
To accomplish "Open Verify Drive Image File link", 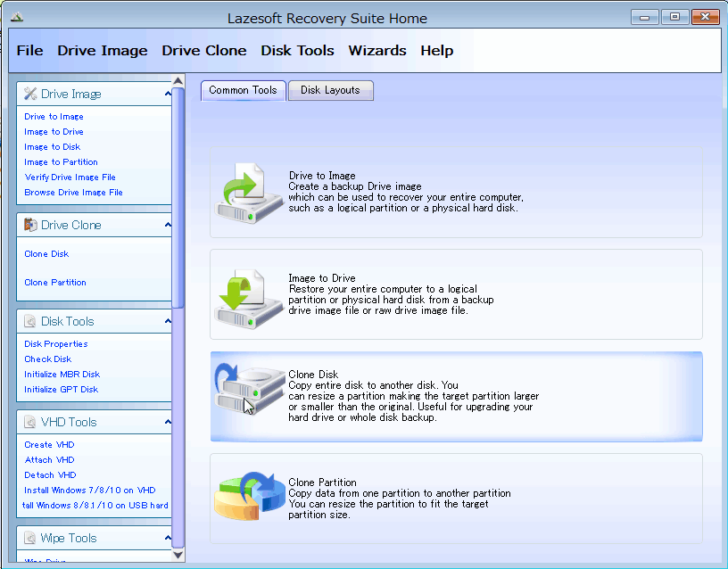I will point(70,177).
